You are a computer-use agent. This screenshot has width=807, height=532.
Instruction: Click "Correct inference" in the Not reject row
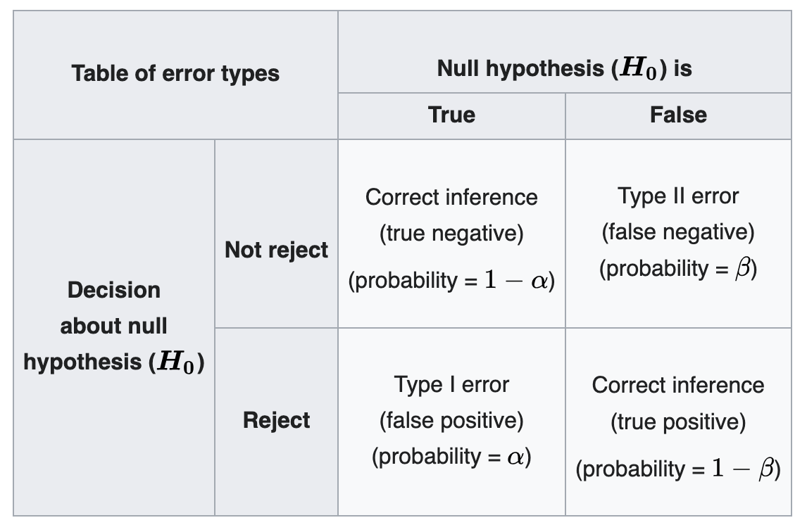point(451,197)
